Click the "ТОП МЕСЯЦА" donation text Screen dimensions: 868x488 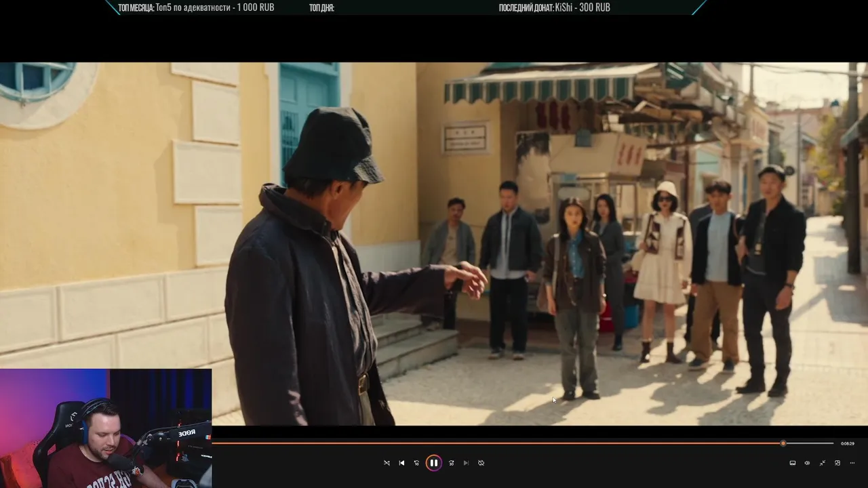[196, 7]
